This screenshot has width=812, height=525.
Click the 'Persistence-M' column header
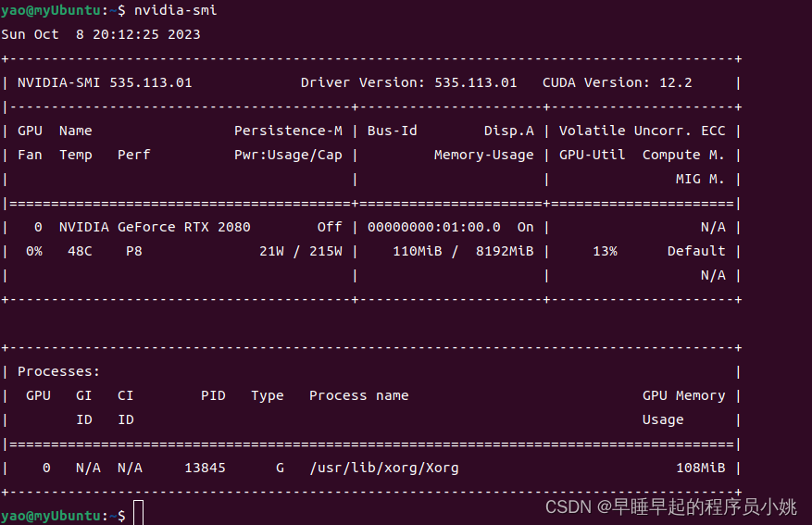coord(288,131)
